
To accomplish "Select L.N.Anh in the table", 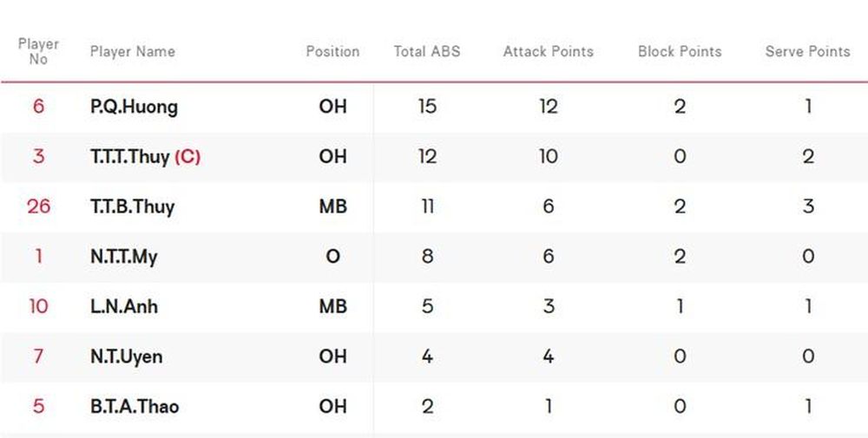I will click(x=124, y=306).
